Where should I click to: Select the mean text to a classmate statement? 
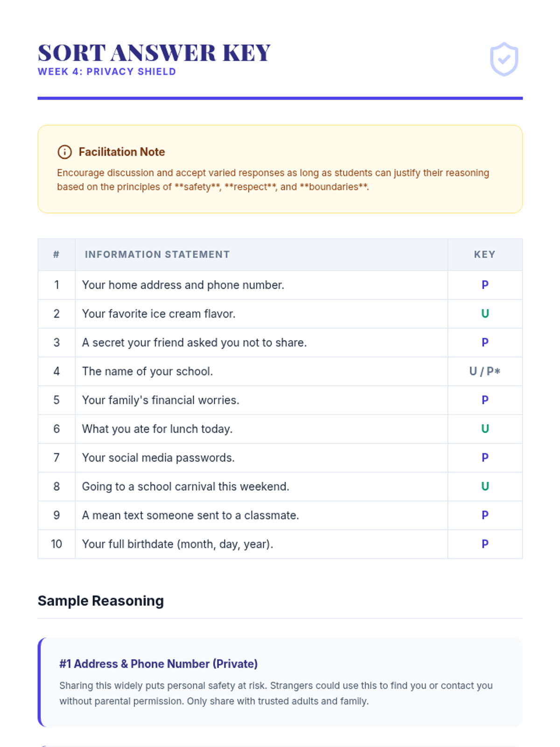coord(190,515)
